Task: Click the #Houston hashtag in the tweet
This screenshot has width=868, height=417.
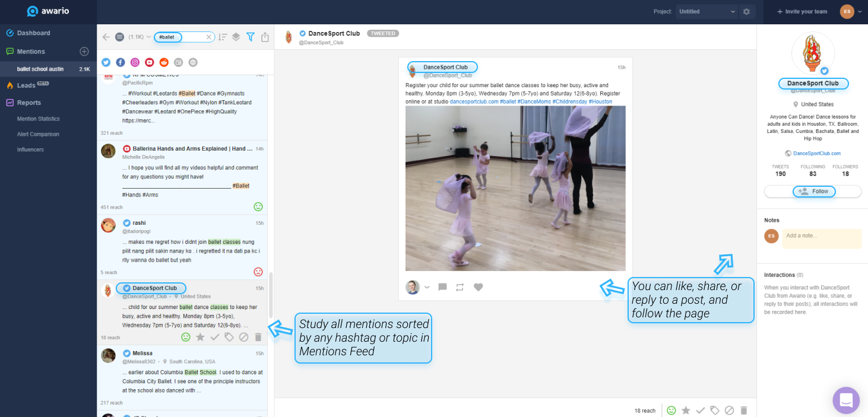Action: (x=600, y=102)
